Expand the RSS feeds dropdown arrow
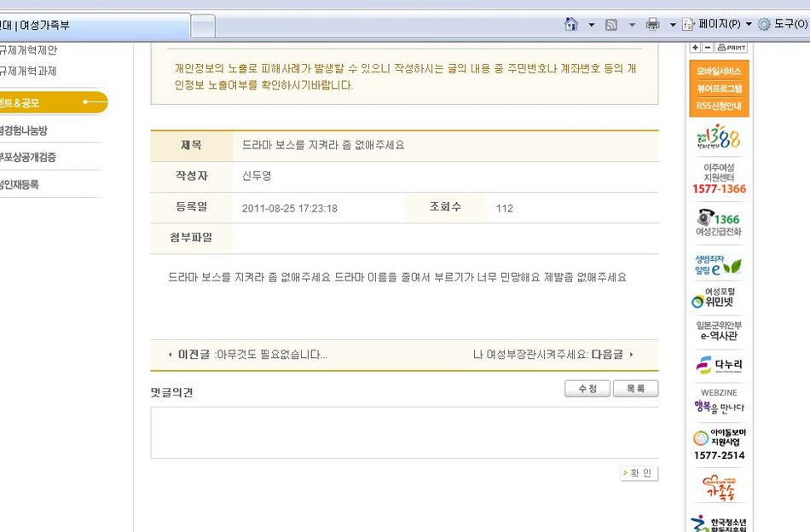This screenshot has width=810, height=532. 632,24
